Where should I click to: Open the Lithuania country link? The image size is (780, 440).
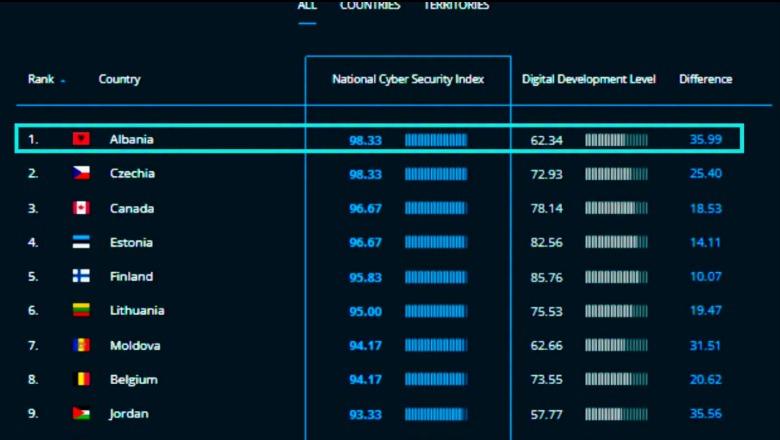pyautogui.click(x=137, y=310)
